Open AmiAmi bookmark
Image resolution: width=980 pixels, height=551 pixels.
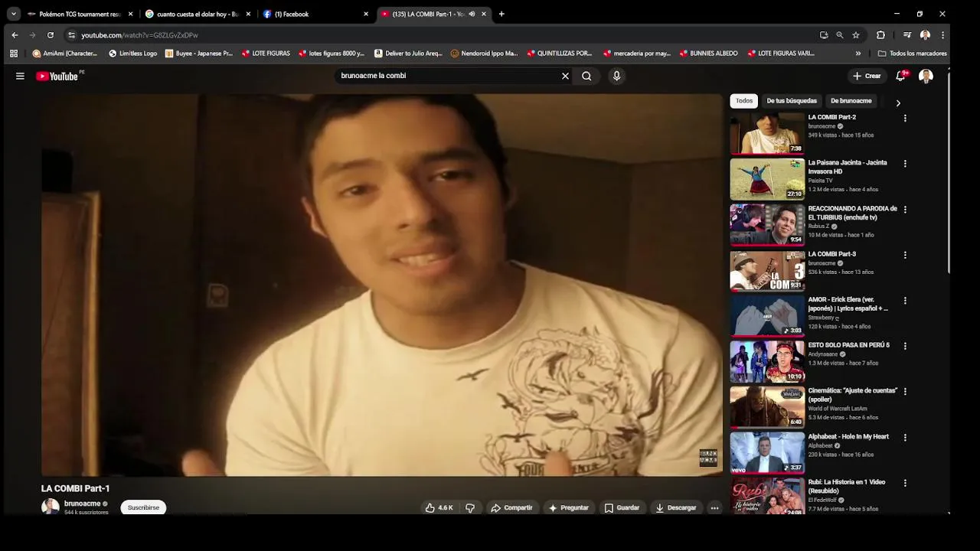pyautogui.click(x=65, y=54)
